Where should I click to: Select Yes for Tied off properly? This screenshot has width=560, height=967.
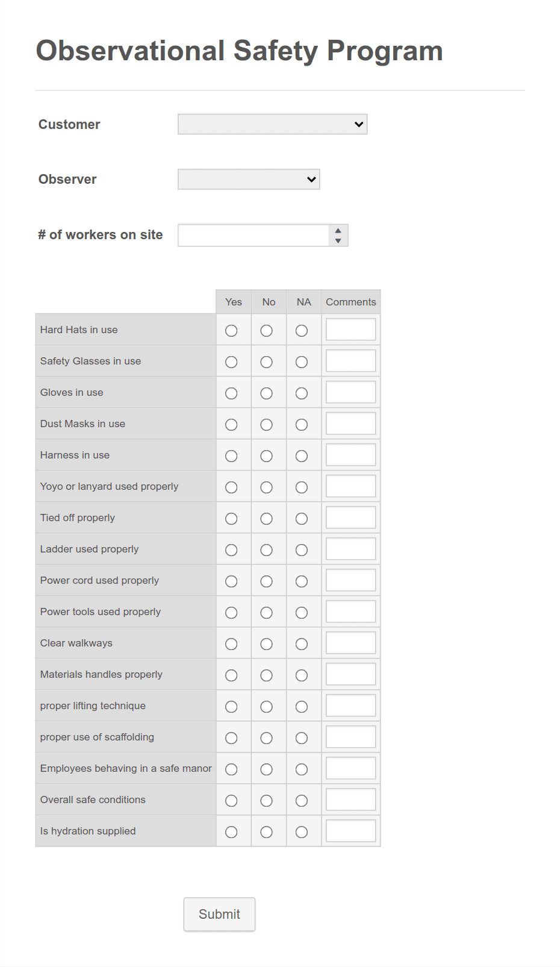pyautogui.click(x=231, y=519)
